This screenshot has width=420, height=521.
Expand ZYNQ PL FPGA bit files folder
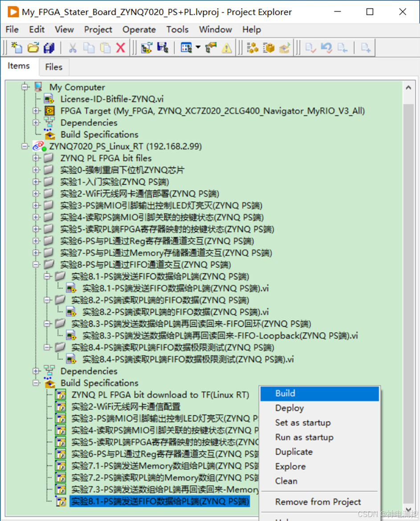tap(36, 158)
